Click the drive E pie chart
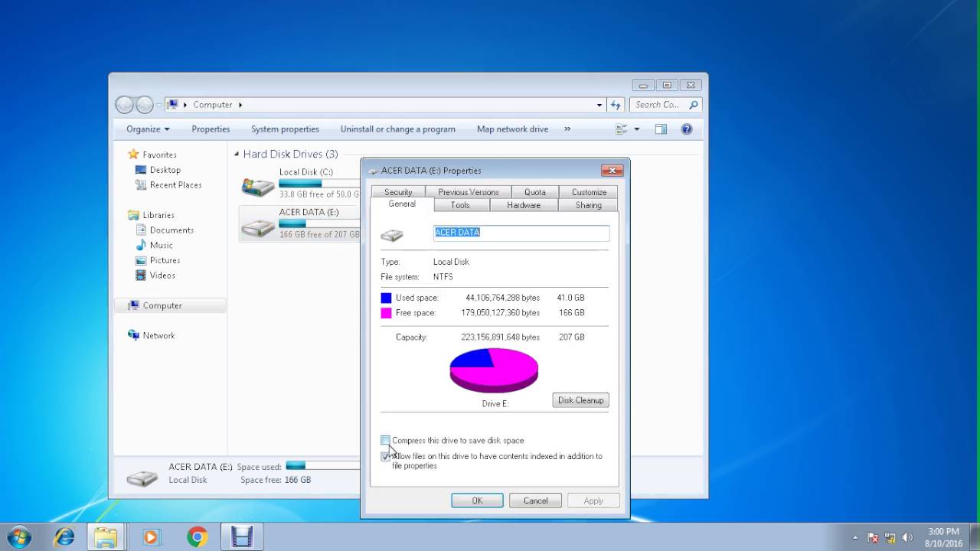 coord(494,370)
